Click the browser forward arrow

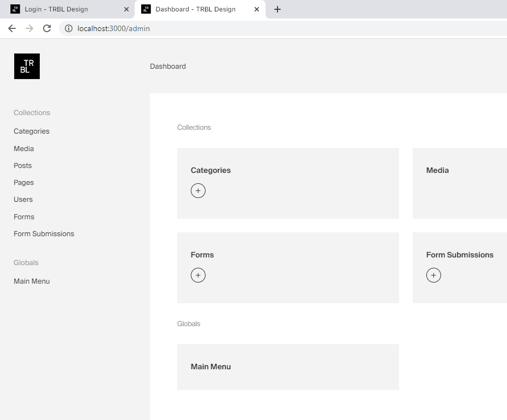(x=29, y=28)
